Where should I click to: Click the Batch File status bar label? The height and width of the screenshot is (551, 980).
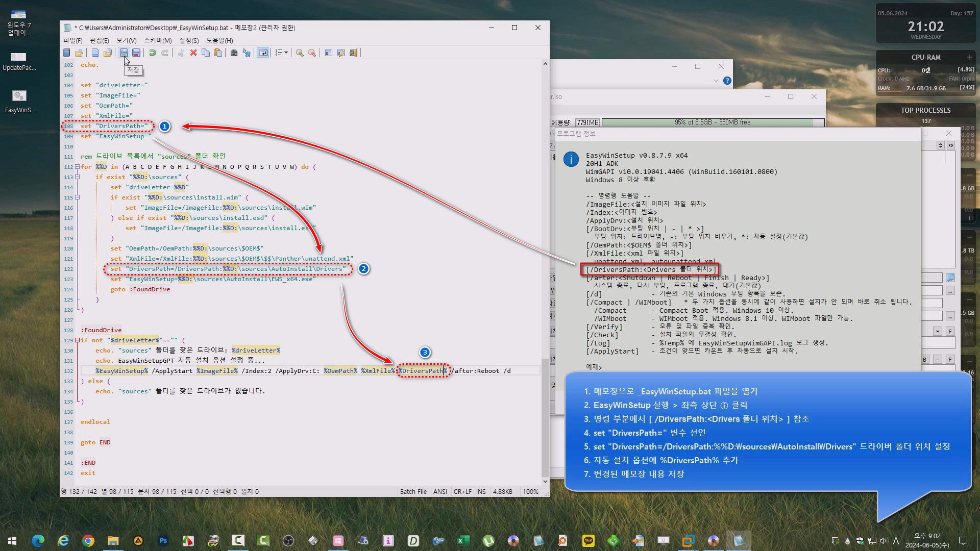[x=413, y=491]
